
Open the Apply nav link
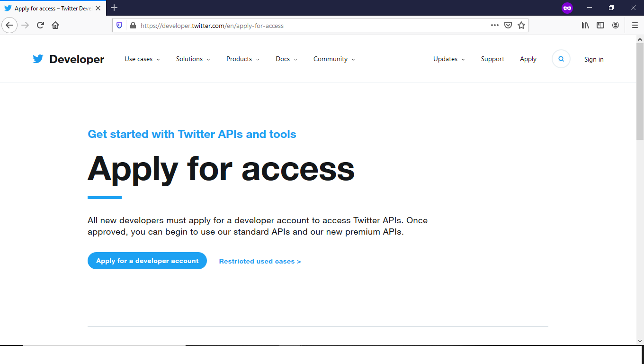click(528, 59)
